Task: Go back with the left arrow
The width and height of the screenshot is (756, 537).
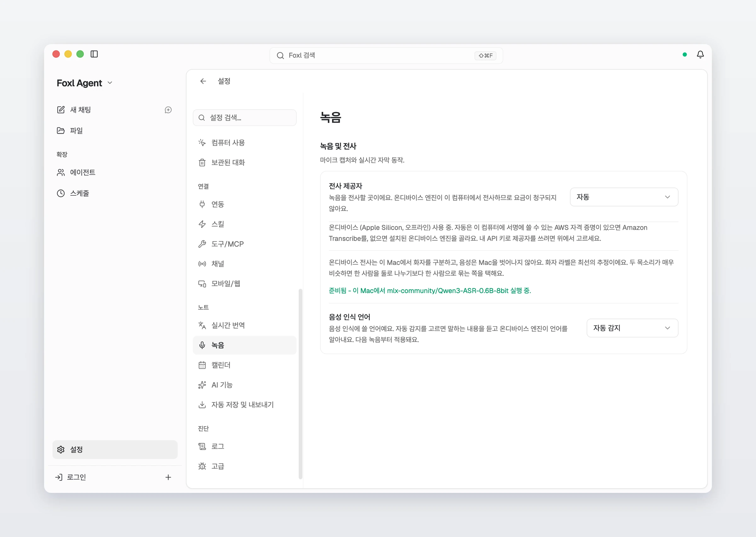Action: pos(203,81)
